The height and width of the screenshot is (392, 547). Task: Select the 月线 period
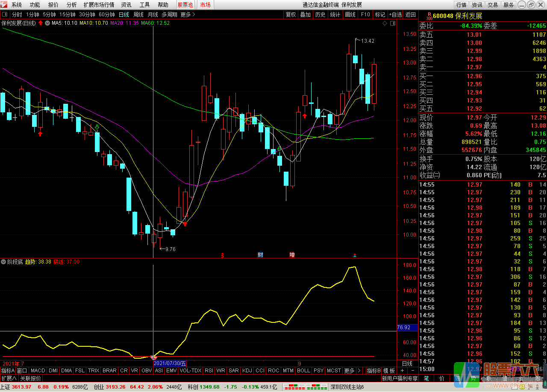tap(153, 15)
